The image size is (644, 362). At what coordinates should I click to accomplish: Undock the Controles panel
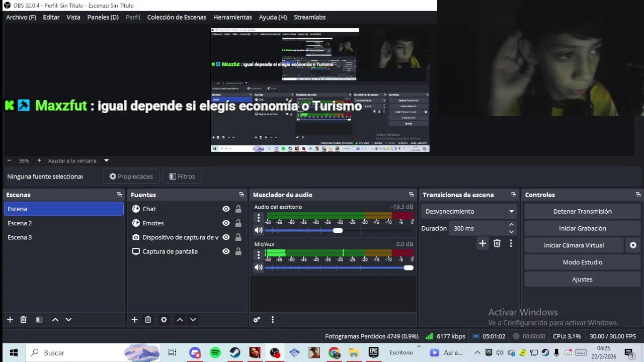[x=638, y=195]
